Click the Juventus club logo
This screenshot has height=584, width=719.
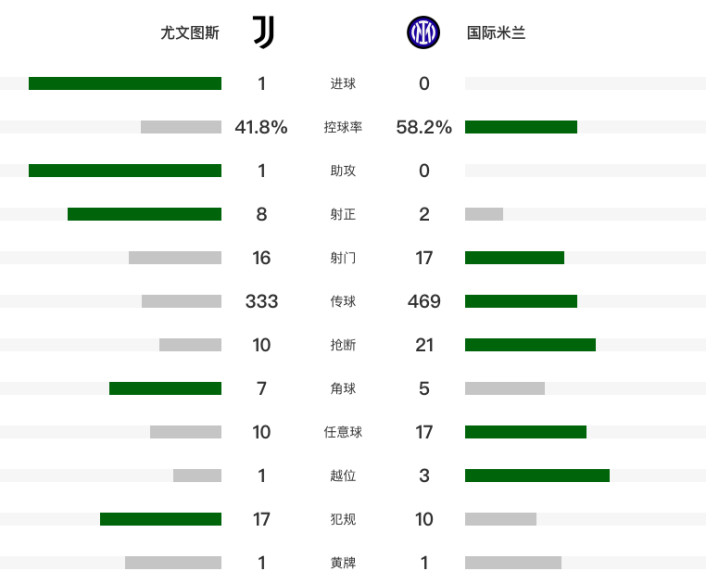coord(264,32)
